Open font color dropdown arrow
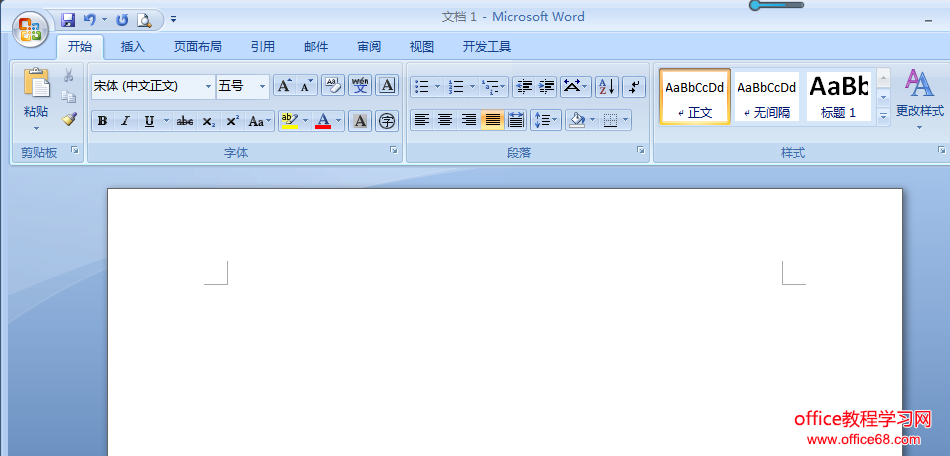This screenshot has height=456, width=950. (x=339, y=121)
